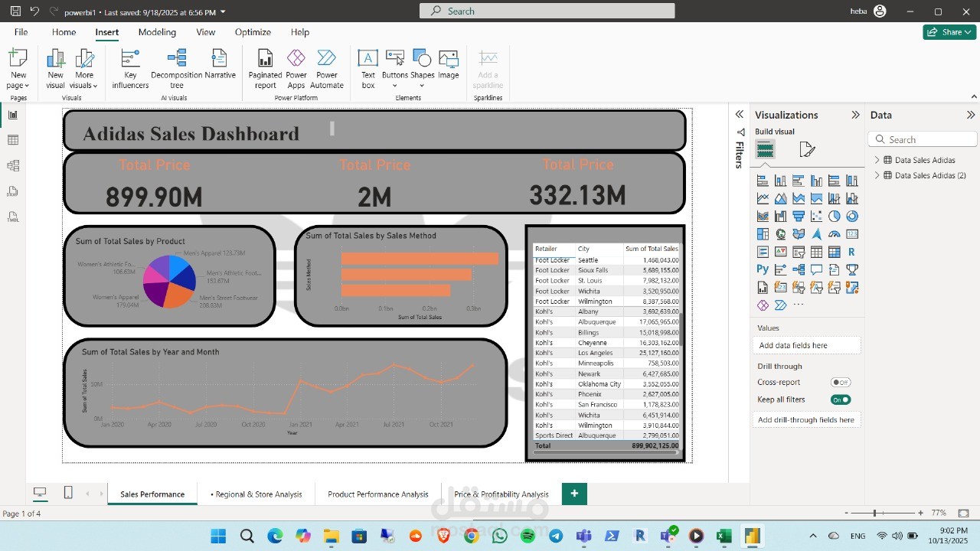980x551 pixels.
Task: Expand the Data Sales Adidas field group
Action: click(877, 159)
